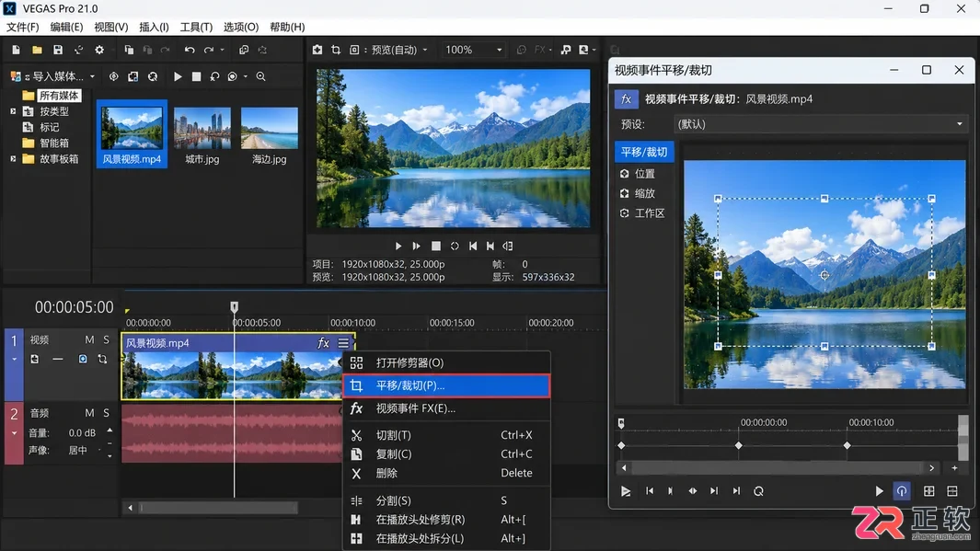This screenshot has height=551, width=980.
Task: Undo the last action in toolbar
Action: 190,50
